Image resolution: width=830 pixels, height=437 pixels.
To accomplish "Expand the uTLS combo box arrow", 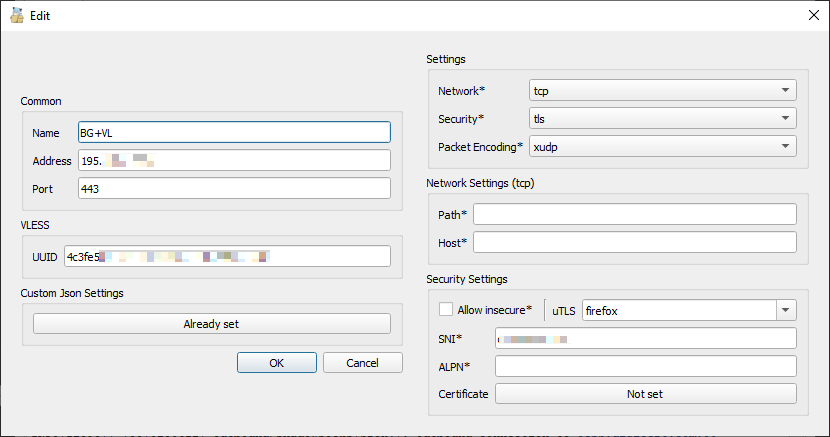I will pyautogui.click(x=786, y=310).
